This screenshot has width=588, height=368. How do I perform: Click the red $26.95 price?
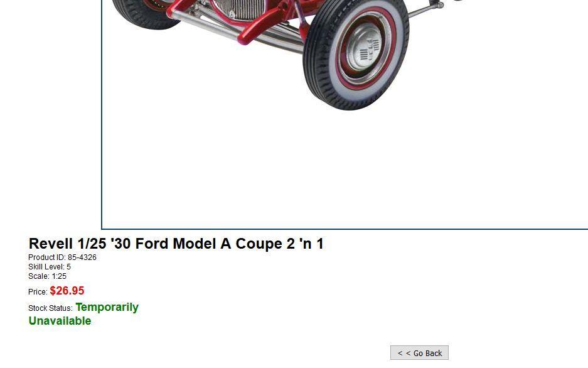coord(67,291)
